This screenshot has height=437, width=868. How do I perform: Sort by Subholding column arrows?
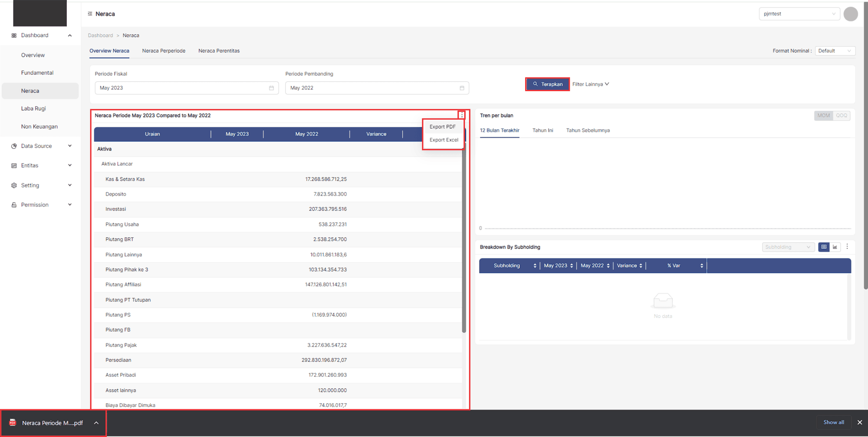coord(535,266)
